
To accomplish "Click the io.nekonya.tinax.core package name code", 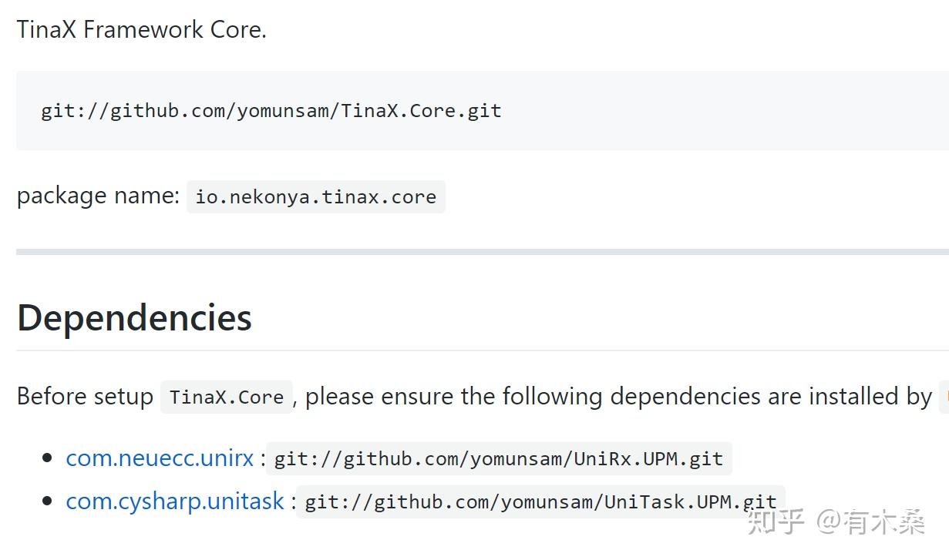I will coord(315,196).
